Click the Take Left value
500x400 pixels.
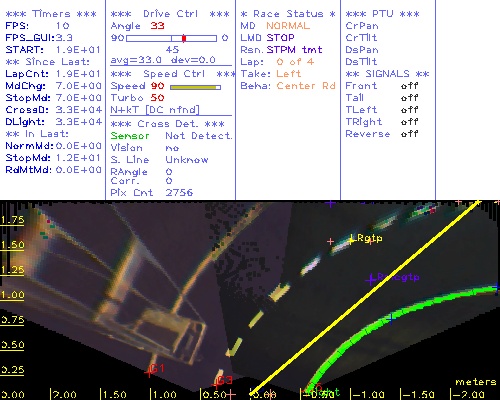point(289,74)
